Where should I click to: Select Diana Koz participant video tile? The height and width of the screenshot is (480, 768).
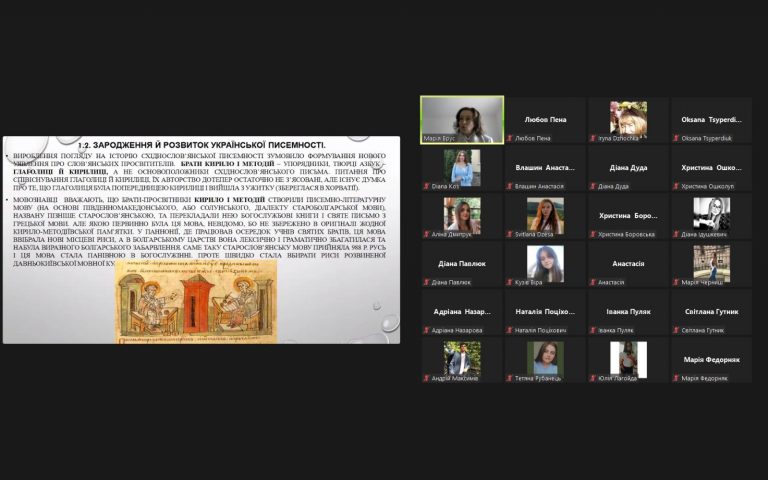tap(462, 168)
